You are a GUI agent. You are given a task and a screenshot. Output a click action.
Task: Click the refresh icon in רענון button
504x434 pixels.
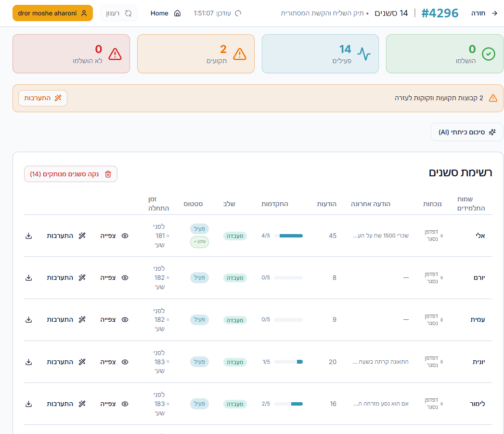click(128, 13)
